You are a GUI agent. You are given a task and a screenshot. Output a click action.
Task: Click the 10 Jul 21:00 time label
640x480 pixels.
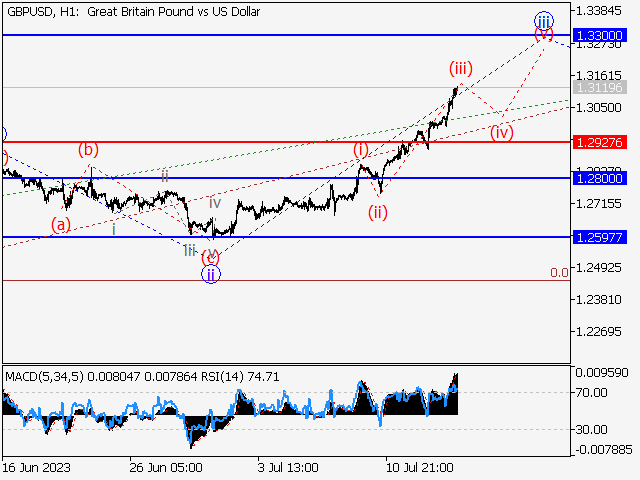point(420,467)
